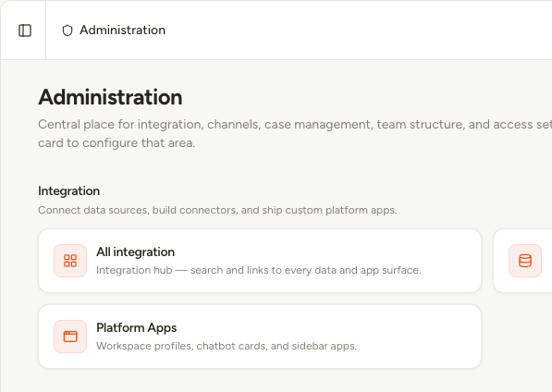Click 'Integration hub — search and links' text
The width and height of the screenshot is (552, 392).
tap(258, 270)
